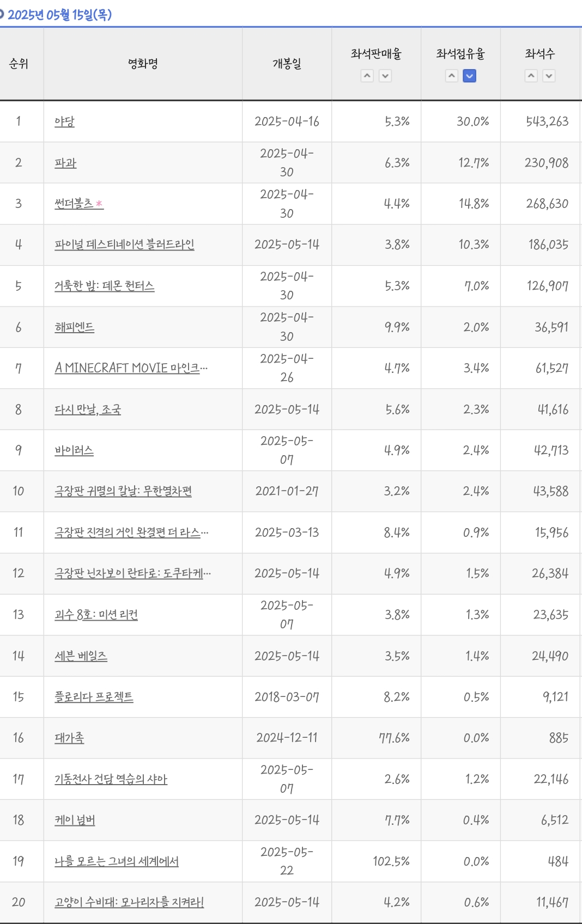The height and width of the screenshot is (924, 582).
Task: Sort 좌석수 column ascending with up arrow
Action: [x=531, y=76]
